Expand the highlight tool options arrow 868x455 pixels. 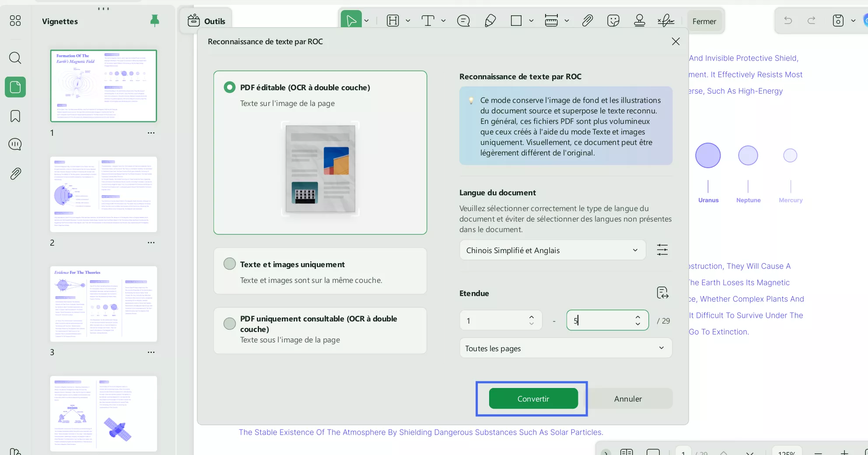(408, 21)
